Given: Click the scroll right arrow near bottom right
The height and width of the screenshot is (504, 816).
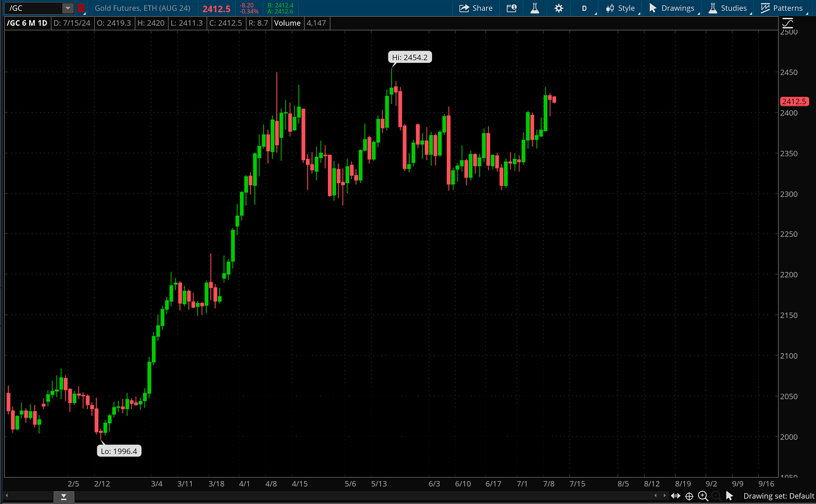Looking at the screenshot, I should click(665, 496).
